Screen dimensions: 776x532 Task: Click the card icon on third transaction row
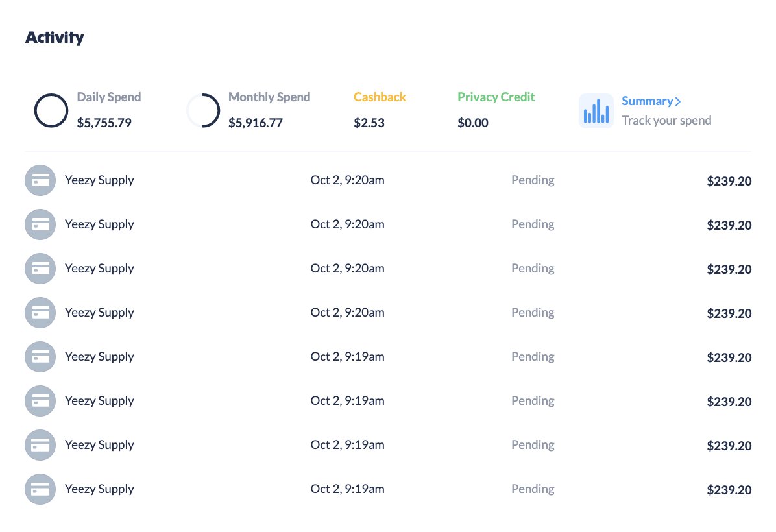click(x=40, y=269)
